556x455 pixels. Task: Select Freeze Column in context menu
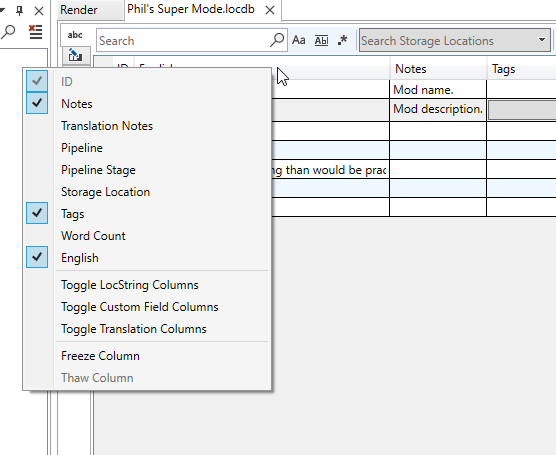click(x=100, y=356)
